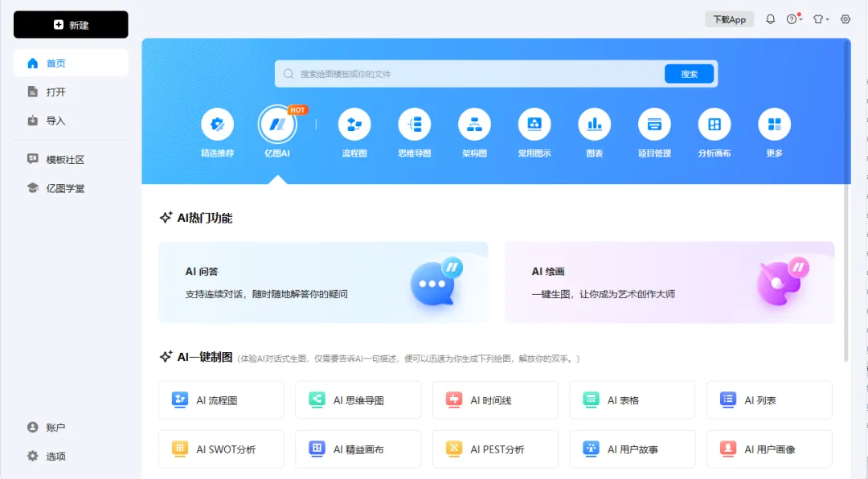The image size is (868, 479).
Task: Select the 思维导图 mind map icon
Action: click(414, 124)
